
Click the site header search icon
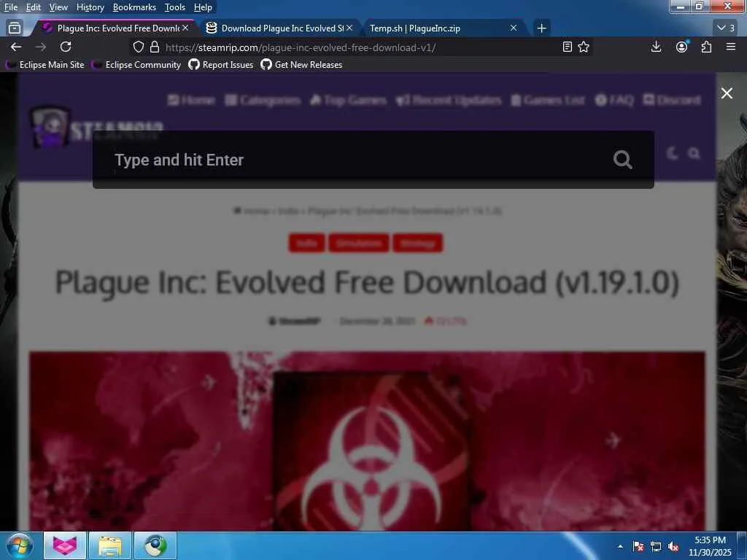694,153
